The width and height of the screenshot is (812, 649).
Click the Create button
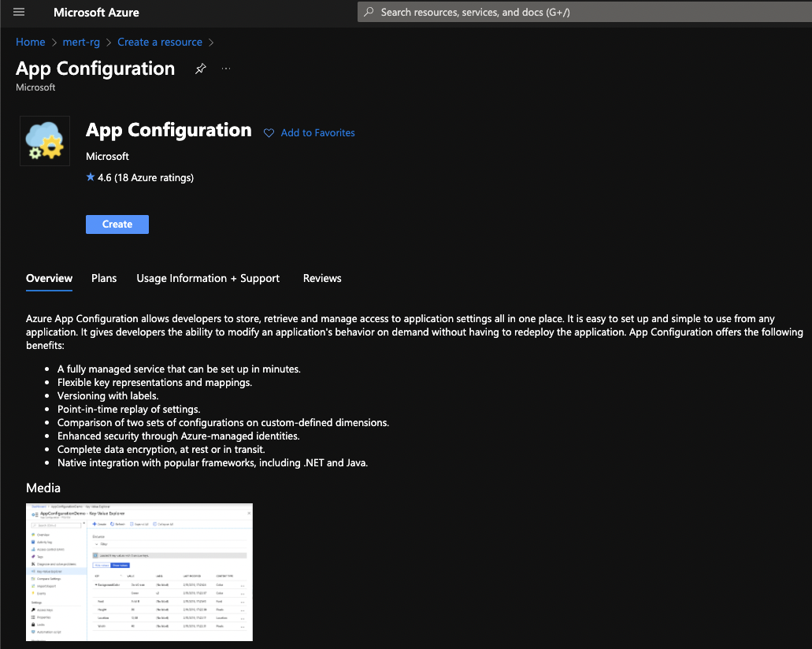tap(117, 224)
